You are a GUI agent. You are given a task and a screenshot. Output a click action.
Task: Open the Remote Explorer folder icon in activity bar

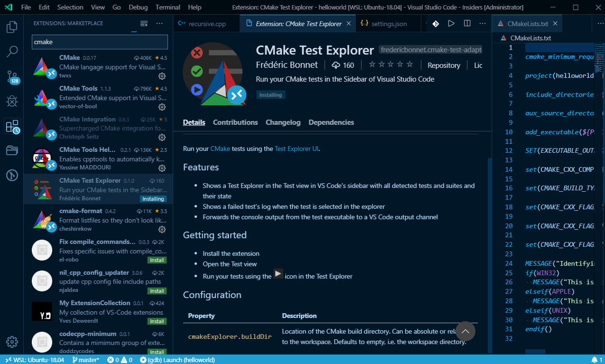coord(12,151)
